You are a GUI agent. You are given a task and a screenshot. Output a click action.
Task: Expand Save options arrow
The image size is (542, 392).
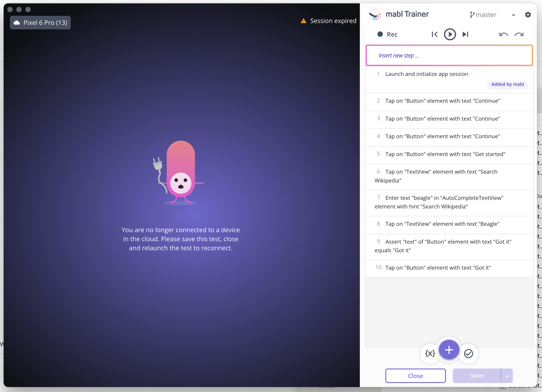[x=507, y=376]
